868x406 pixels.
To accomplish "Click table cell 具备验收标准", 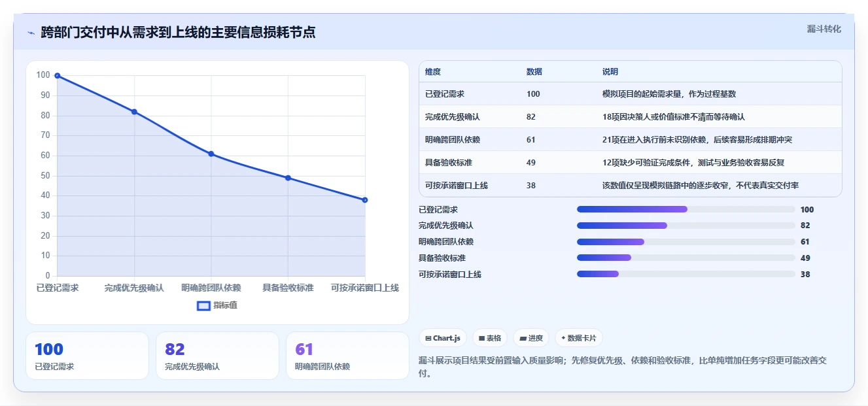I will tap(449, 163).
